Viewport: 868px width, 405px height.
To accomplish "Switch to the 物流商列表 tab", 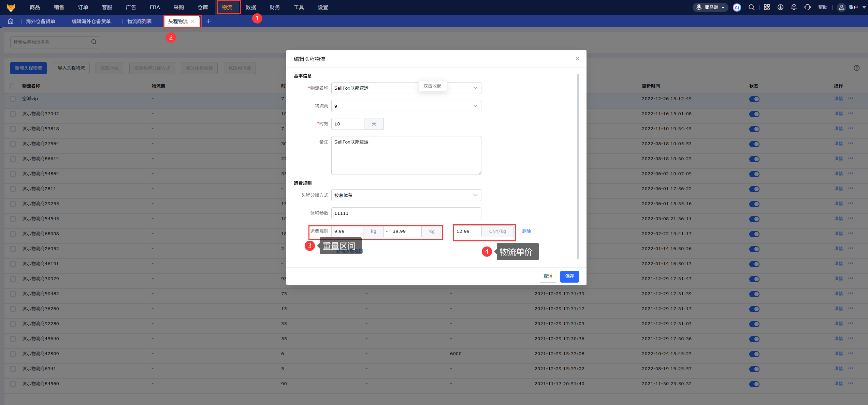I will tap(139, 21).
